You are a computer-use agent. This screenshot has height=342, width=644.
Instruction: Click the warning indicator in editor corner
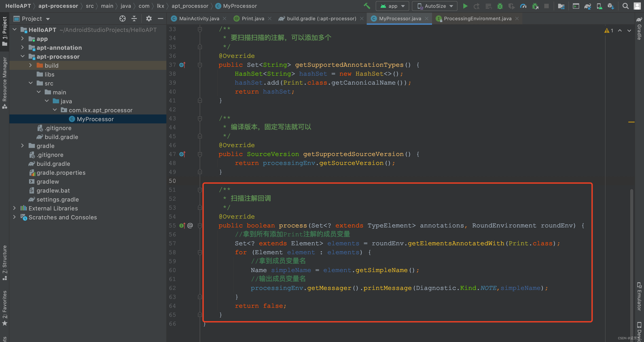pos(609,30)
